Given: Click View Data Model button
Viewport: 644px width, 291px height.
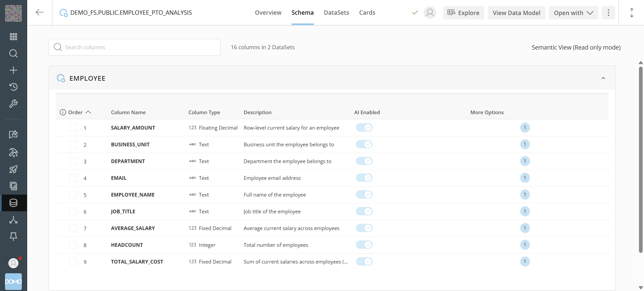Looking at the screenshot, I should click(x=516, y=13).
